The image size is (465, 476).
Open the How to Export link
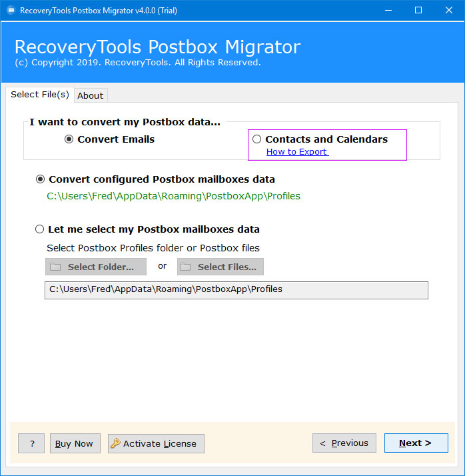[297, 152]
